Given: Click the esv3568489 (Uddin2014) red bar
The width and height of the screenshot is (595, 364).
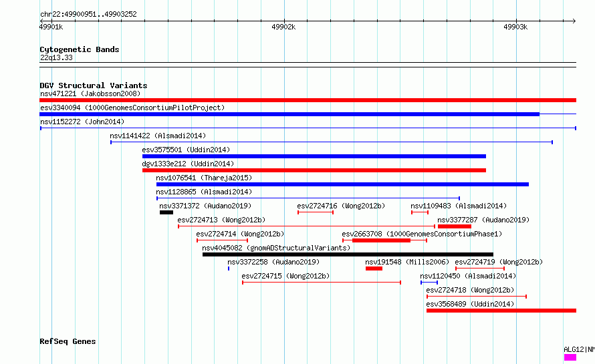Looking at the screenshot, I should point(501,311).
